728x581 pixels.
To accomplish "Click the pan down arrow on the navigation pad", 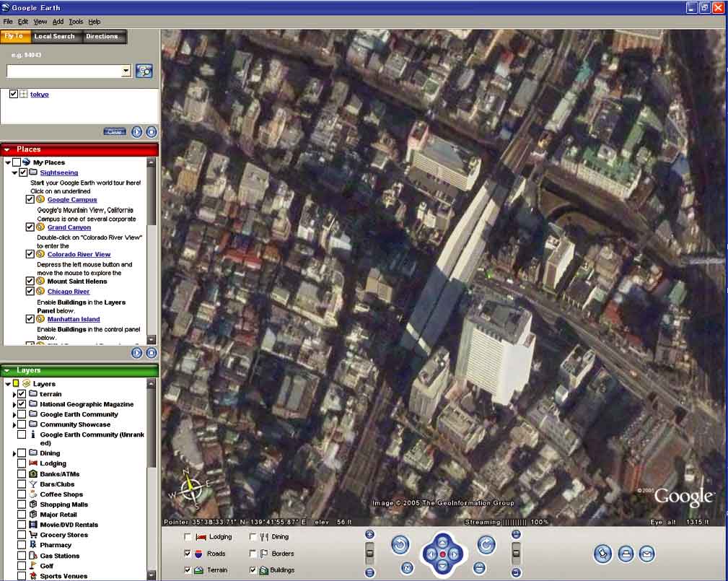I will [x=442, y=566].
